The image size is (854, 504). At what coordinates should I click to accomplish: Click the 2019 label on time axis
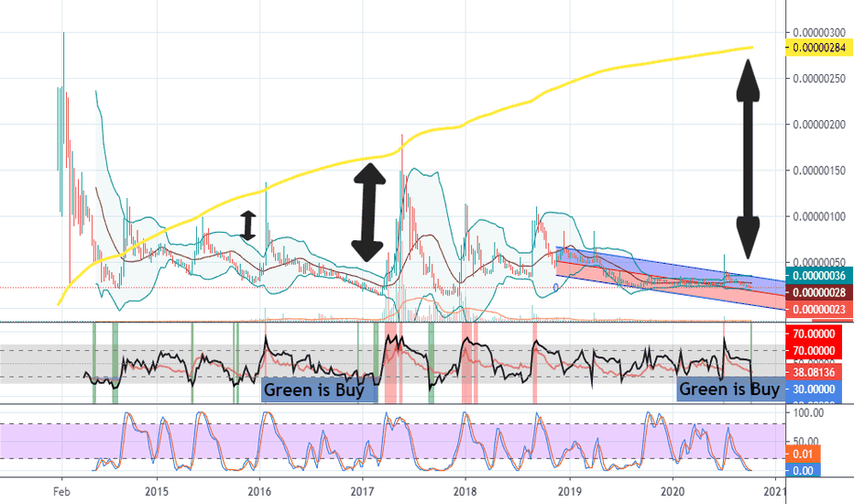570,491
